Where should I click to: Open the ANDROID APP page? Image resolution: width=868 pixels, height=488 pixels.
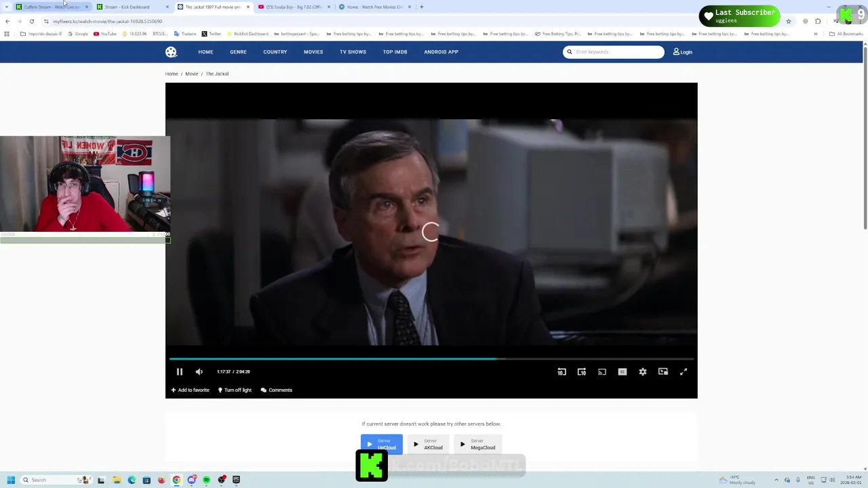[441, 52]
